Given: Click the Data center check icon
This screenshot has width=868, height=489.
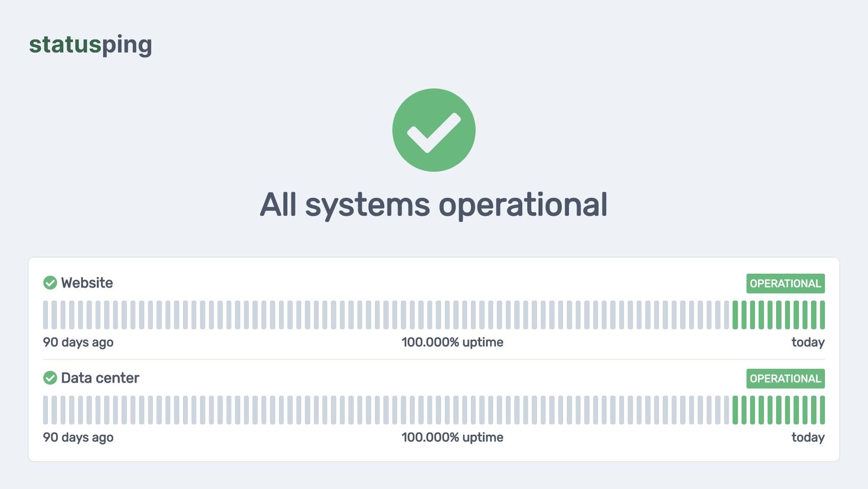Looking at the screenshot, I should coord(50,378).
